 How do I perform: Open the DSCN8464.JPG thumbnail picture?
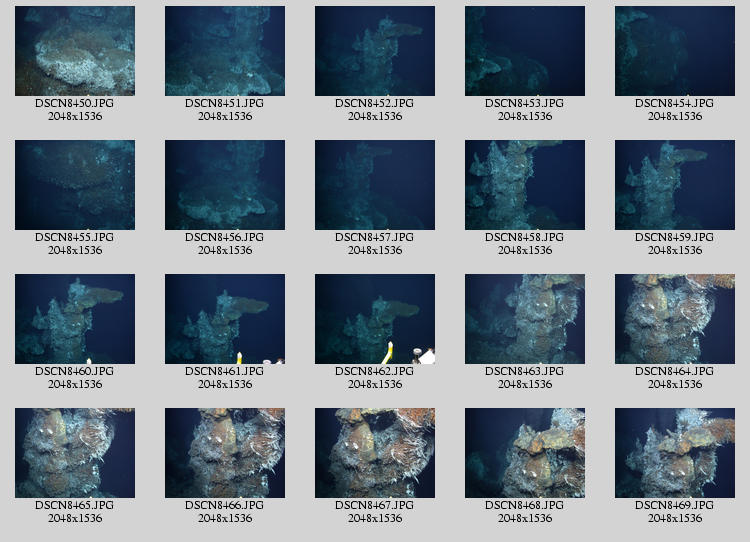point(675,319)
